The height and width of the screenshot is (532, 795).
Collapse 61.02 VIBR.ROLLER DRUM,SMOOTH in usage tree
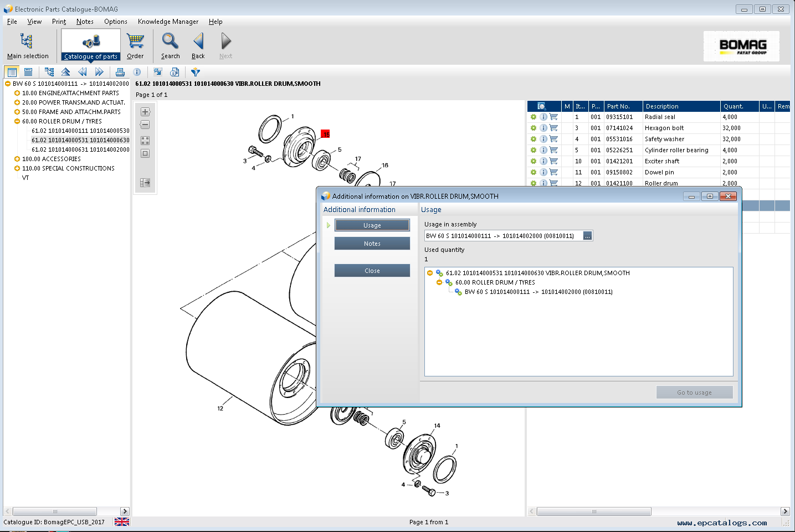[x=430, y=273]
